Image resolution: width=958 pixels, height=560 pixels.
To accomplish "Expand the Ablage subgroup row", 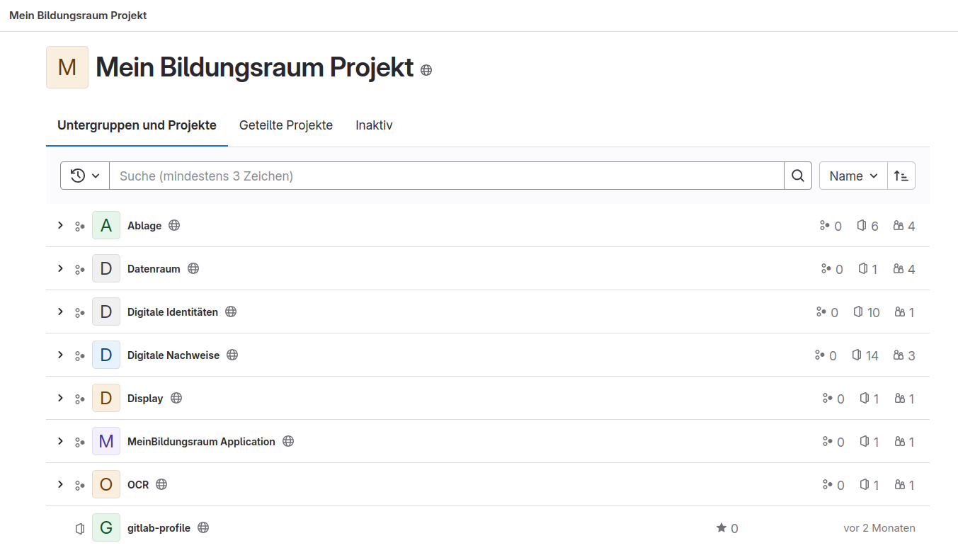I will (60, 226).
